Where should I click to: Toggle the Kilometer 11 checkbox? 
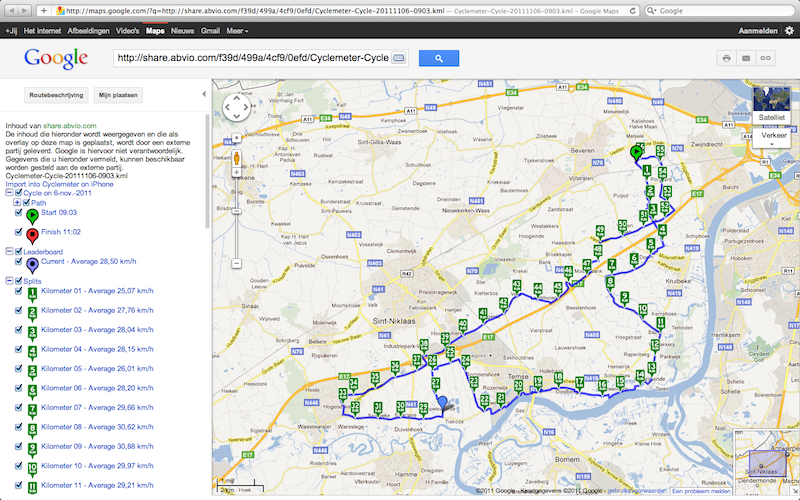(18, 485)
